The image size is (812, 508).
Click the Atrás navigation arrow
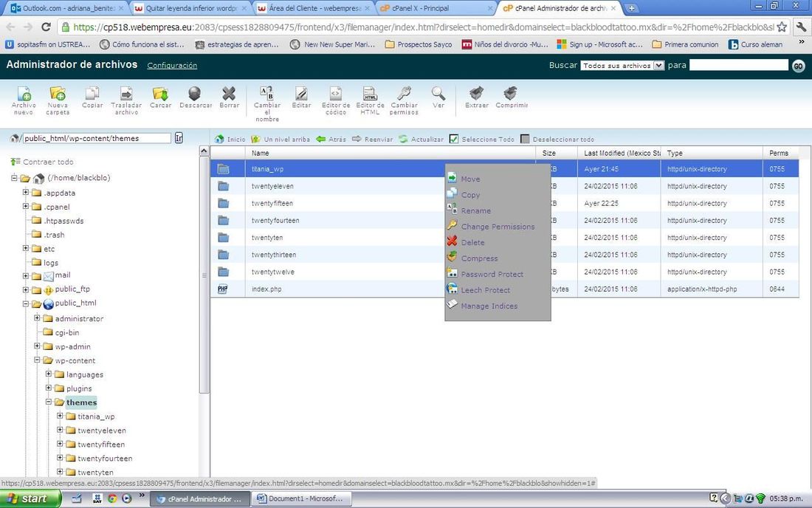click(x=331, y=140)
